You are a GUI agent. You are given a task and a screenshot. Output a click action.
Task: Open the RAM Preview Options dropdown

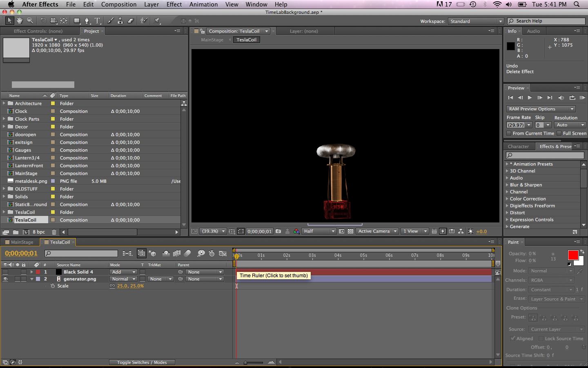541,109
